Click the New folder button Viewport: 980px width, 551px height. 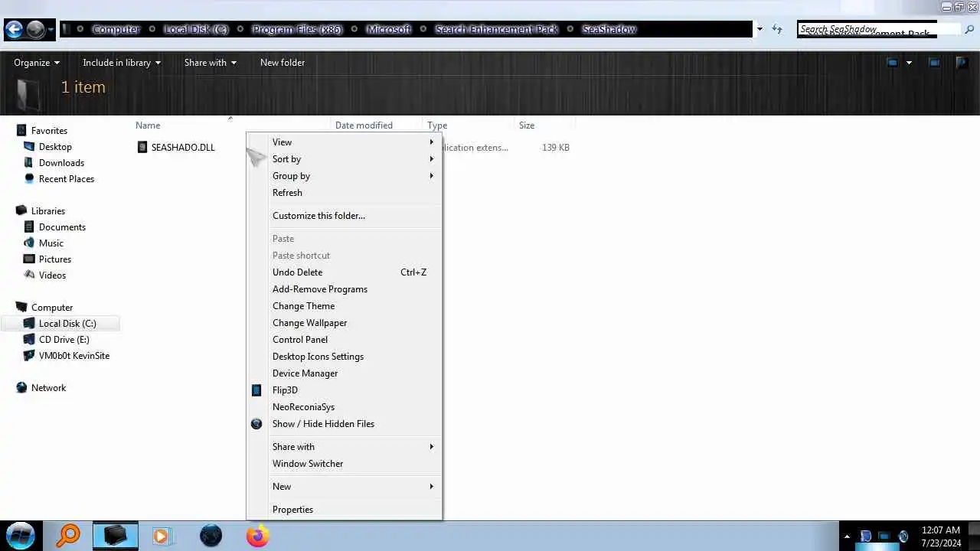[283, 63]
